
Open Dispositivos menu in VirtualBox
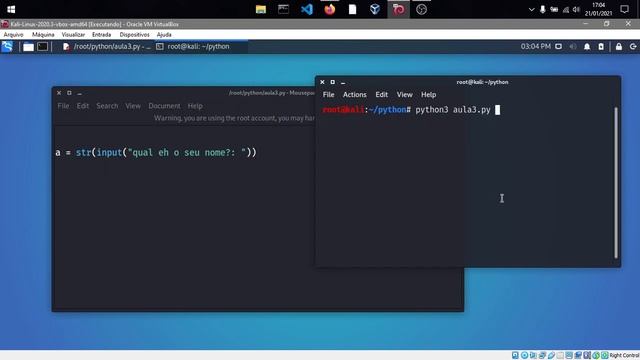point(135,35)
